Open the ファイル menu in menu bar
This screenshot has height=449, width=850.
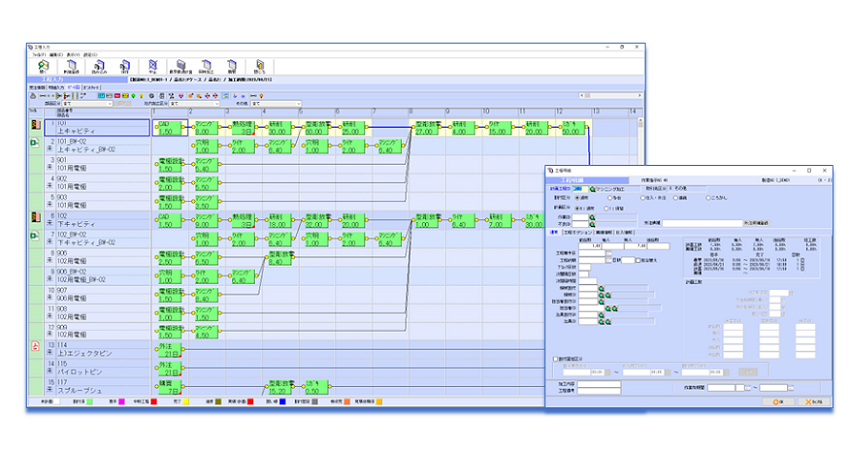click(x=38, y=54)
